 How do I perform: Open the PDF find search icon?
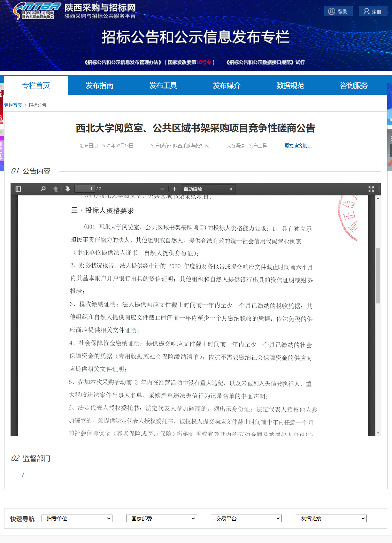[43, 189]
